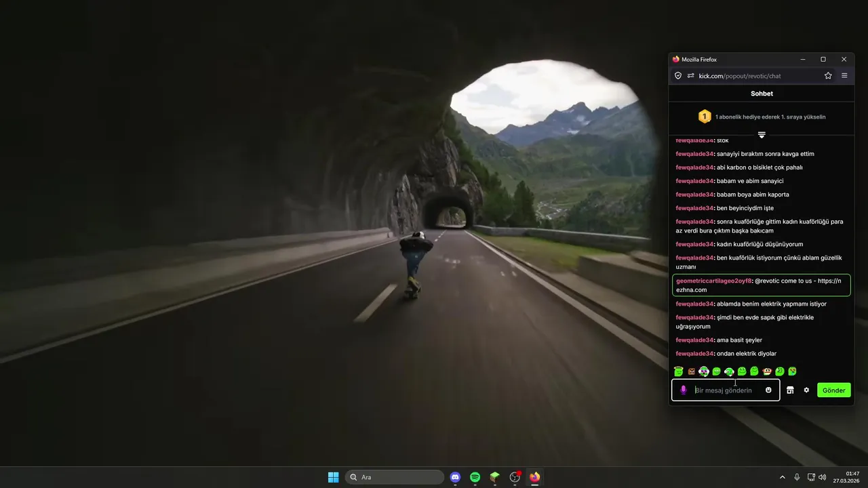The height and width of the screenshot is (488, 868).
Task: Open site permissions icon beside shield
Action: (691, 76)
